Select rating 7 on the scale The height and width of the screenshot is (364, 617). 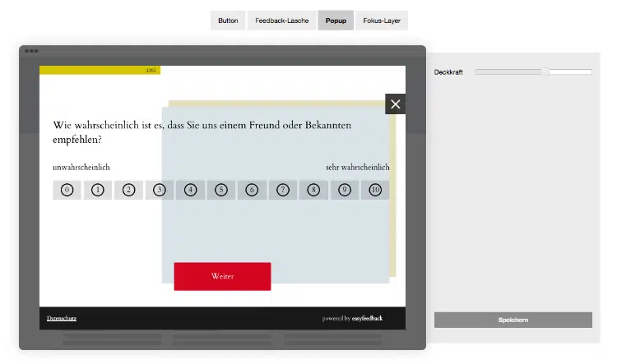coord(283,190)
